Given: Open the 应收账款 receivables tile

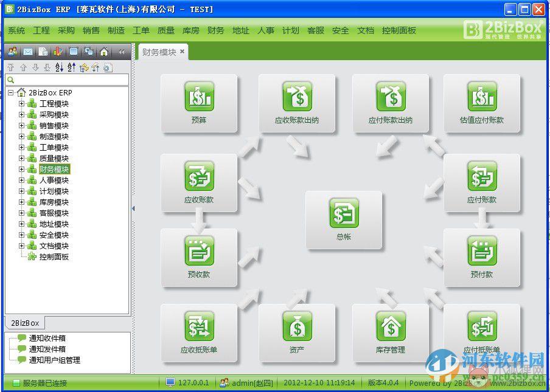Looking at the screenshot, I should point(199,183).
